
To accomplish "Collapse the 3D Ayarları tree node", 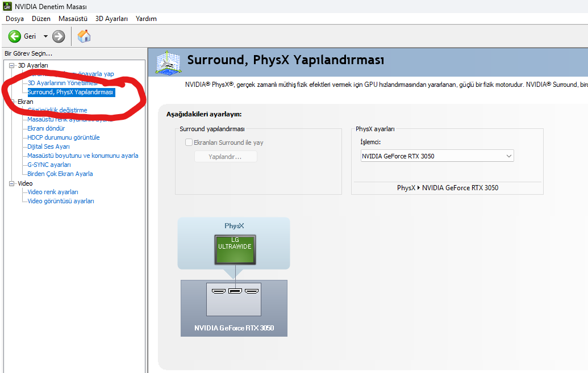I will click(11, 66).
